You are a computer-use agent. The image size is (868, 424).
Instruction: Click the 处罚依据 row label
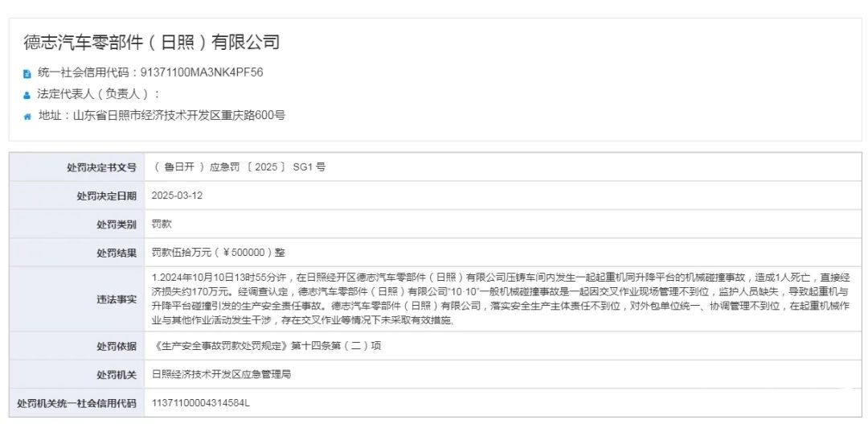coord(117,347)
